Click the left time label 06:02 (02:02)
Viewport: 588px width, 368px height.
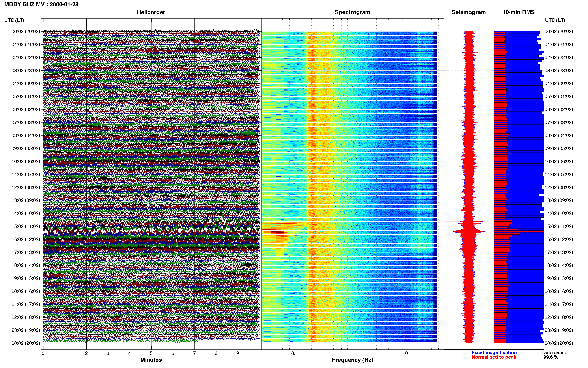coord(26,109)
